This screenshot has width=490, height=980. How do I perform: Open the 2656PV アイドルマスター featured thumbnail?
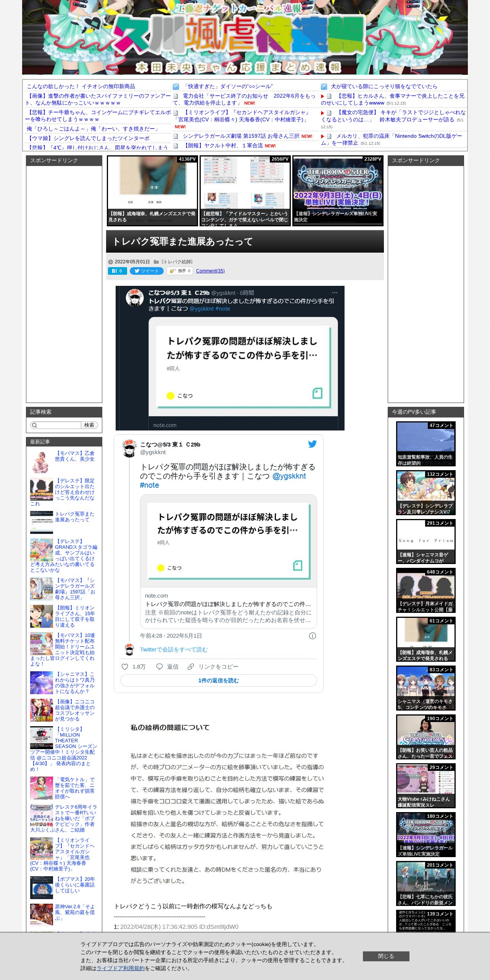click(x=245, y=191)
